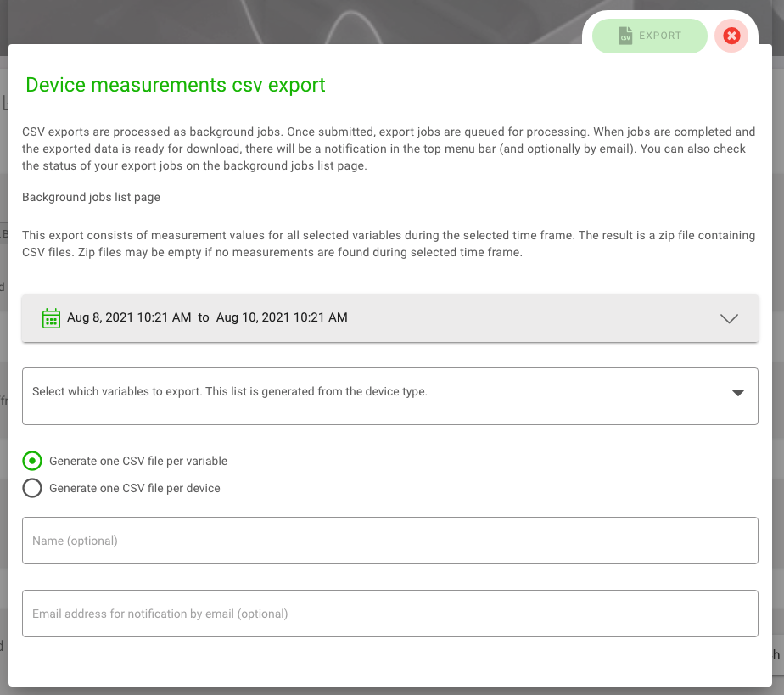Expand the date range chevron
Image resolution: width=784 pixels, height=695 pixels.
click(729, 318)
